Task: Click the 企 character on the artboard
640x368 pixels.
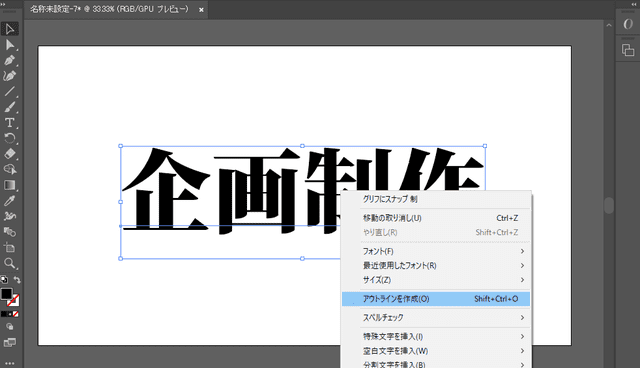Action: coord(165,190)
